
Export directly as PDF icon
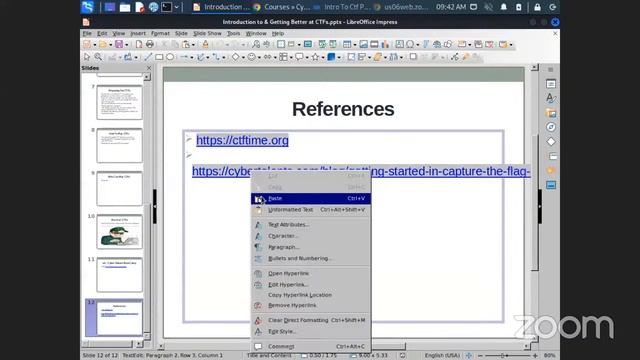(x=139, y=44)
